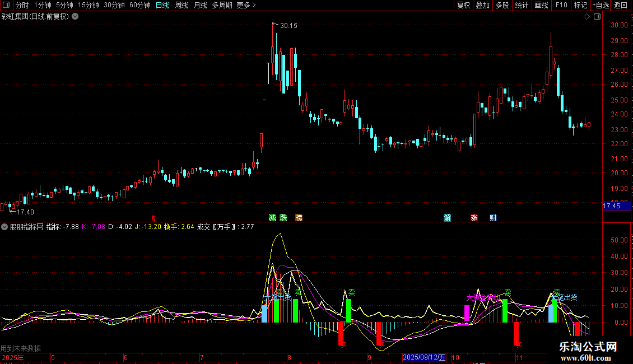Screen dimensions: 633x364
Task: Click the 标记 mark button
Action: (x=580, y=5)
